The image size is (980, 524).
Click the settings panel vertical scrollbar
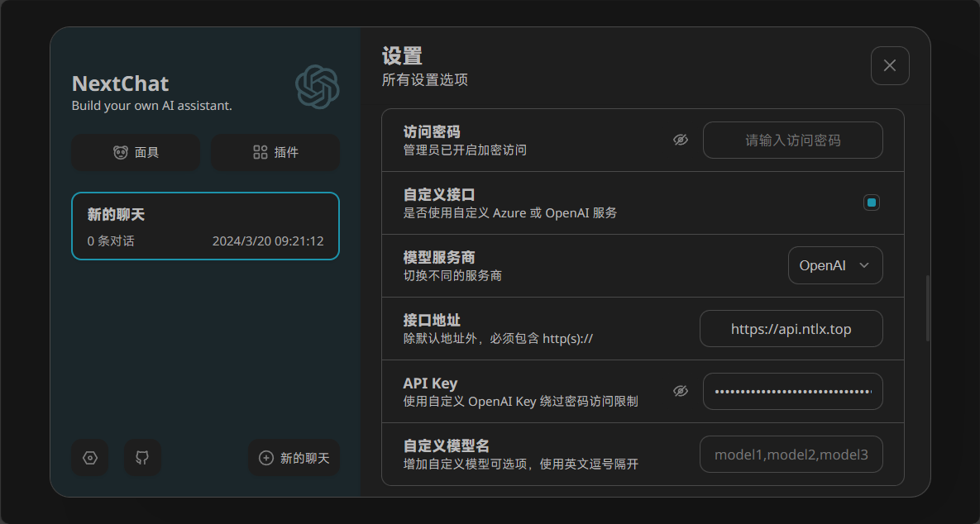[927, 307]
